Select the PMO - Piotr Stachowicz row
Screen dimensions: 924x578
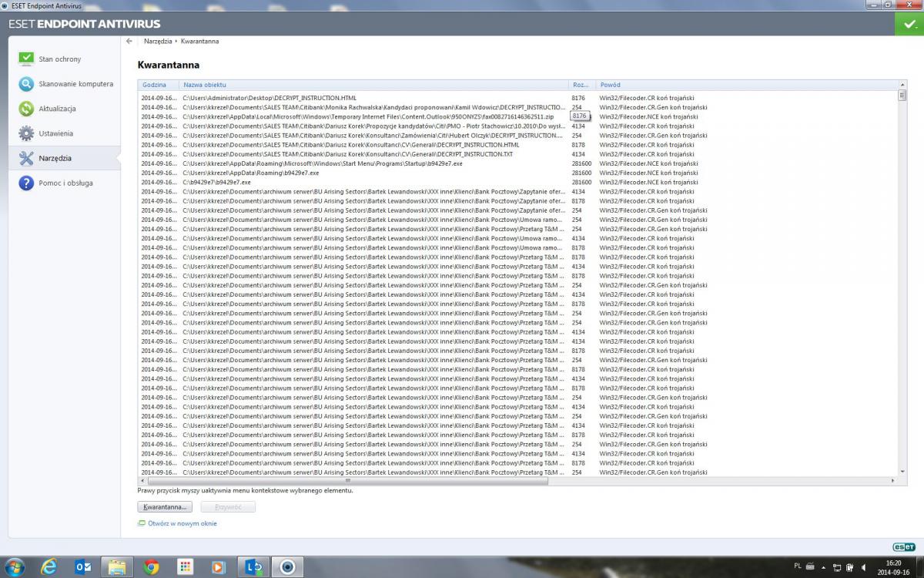518,126
